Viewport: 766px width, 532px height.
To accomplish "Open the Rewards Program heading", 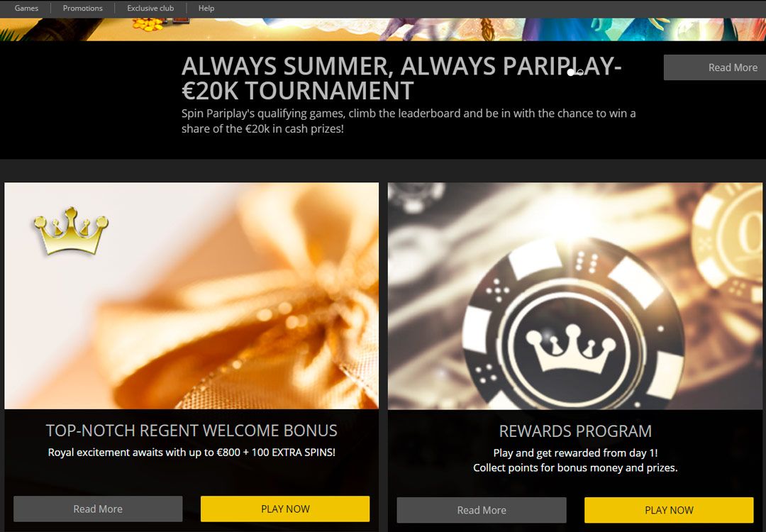I will coord(575,431).
